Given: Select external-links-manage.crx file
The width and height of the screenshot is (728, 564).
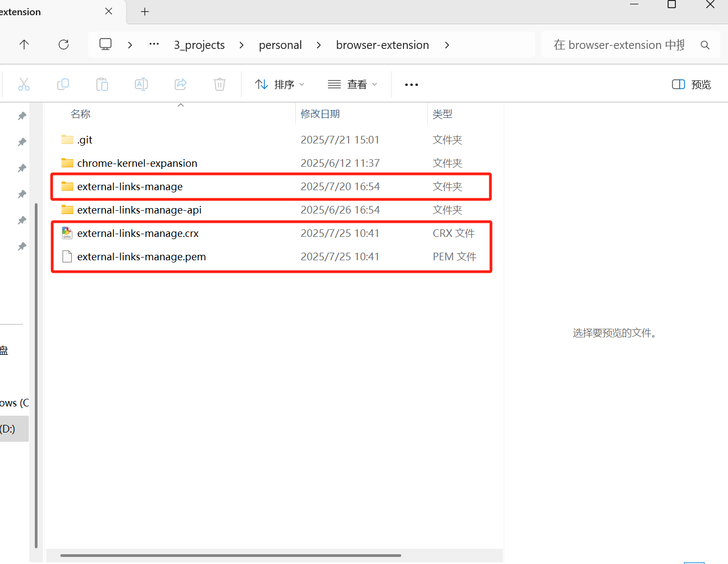Looking at the screenshot, I should 138,233.
